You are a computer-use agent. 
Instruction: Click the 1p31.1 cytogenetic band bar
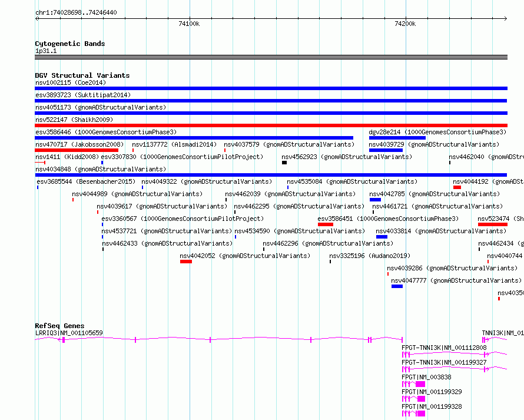pos(271,57)
